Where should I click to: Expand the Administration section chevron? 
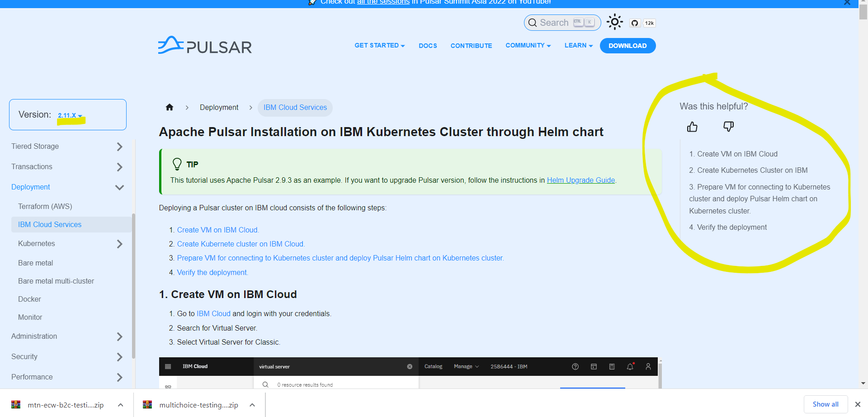point(119,336)
